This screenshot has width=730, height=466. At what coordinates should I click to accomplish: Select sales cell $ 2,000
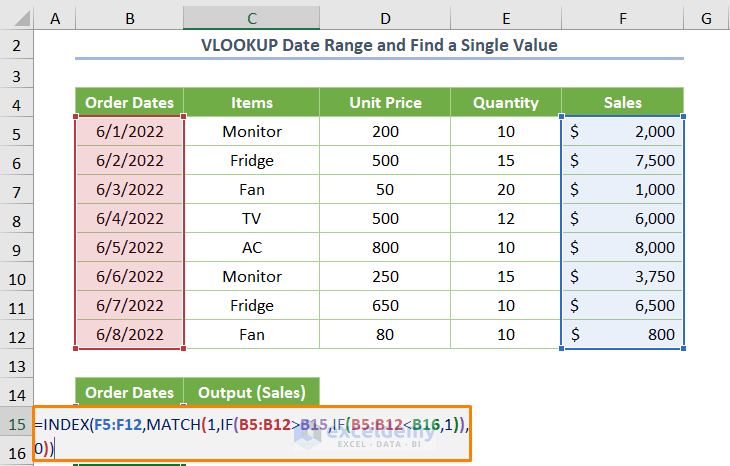tap(622, 131)
